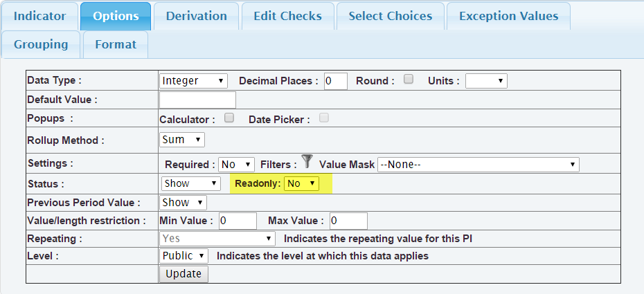
Task: Click the Filters funnel icon
Action: (x=307, y=162)
